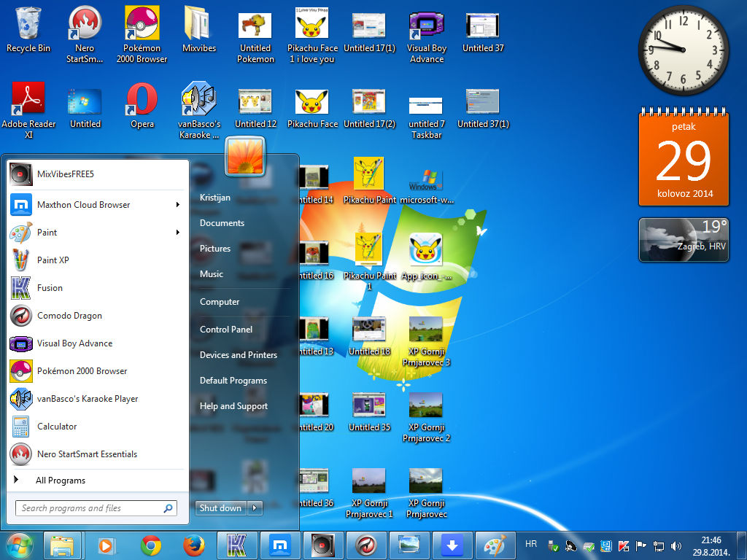Select XP Gornji Prnjarovec 3 photo
Screen dimensions: 747x560
pos(426,342)
